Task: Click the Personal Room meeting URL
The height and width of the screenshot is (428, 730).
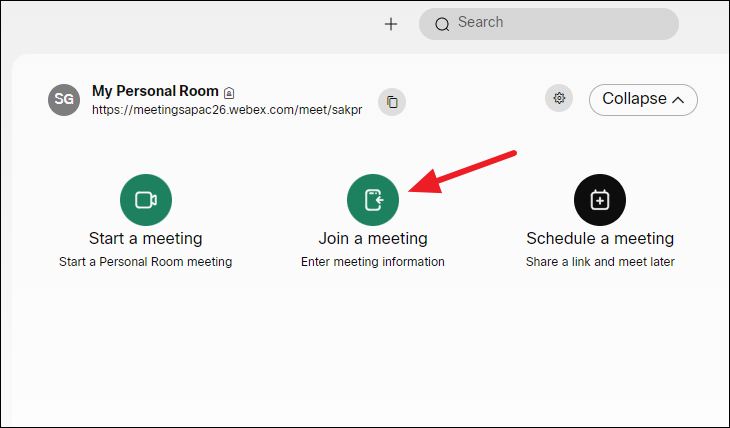Action: point(227,110)
